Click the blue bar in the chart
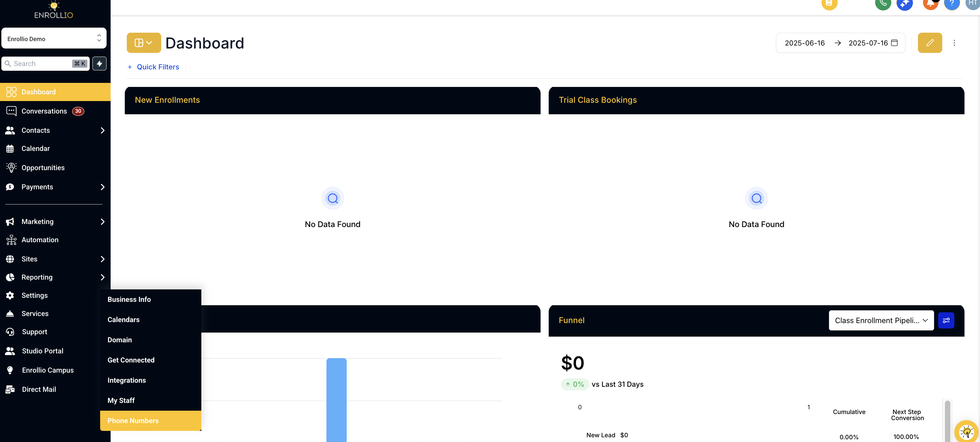 (x=336, y=400)
